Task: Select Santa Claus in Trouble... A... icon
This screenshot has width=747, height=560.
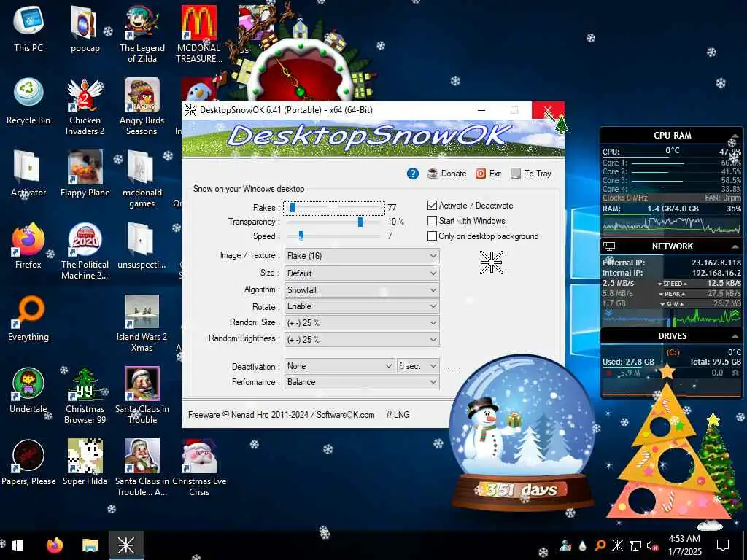Action: (142, 468)
